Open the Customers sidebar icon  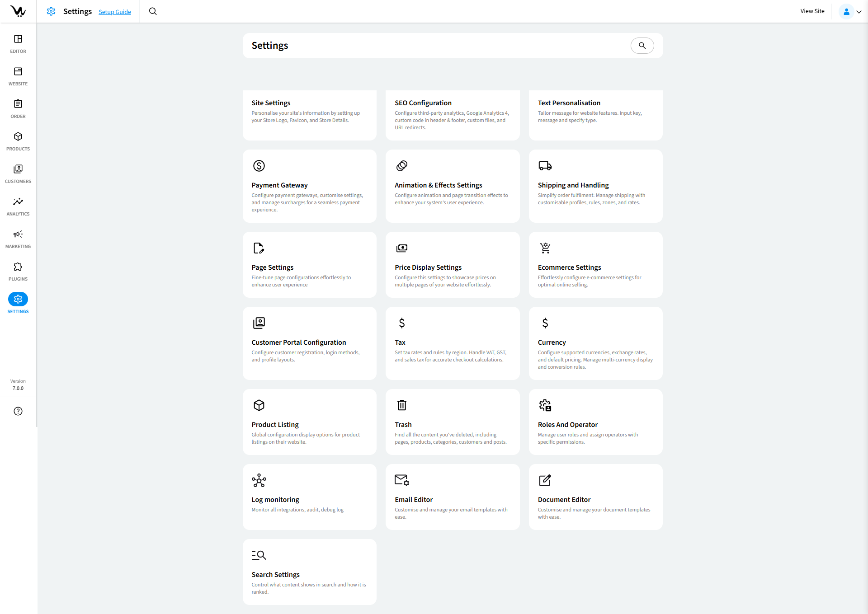[x=18, y=173]
